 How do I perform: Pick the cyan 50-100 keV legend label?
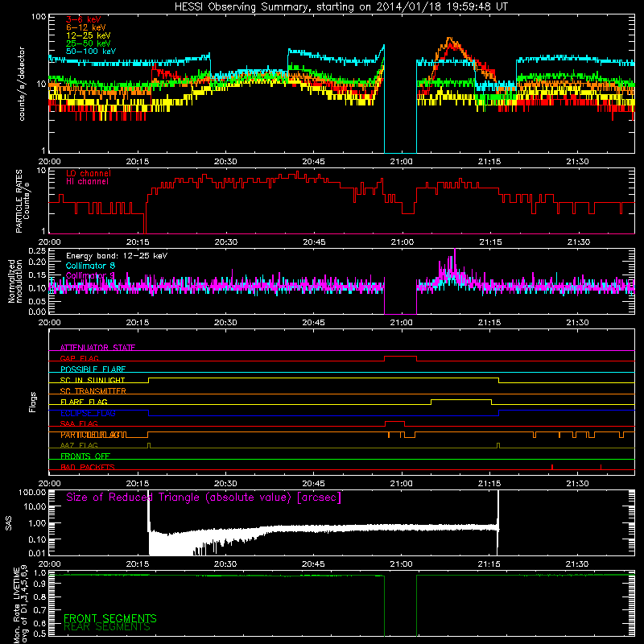[x=91, y=52]
